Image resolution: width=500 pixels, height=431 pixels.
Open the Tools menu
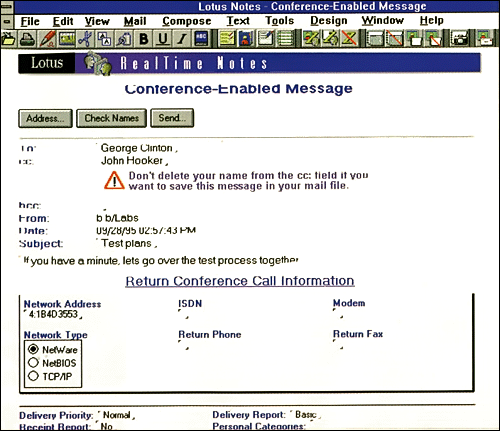coord(279,21)
